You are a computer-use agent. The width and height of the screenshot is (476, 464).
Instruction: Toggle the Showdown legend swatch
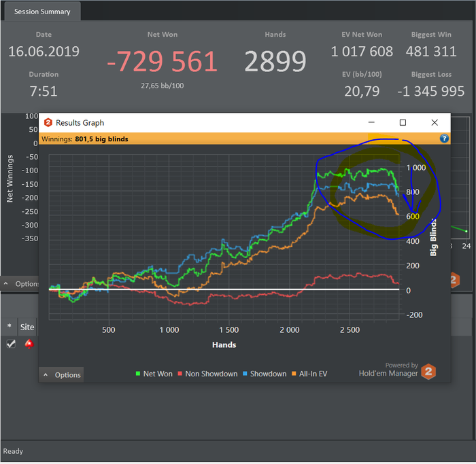coord(245,374)
